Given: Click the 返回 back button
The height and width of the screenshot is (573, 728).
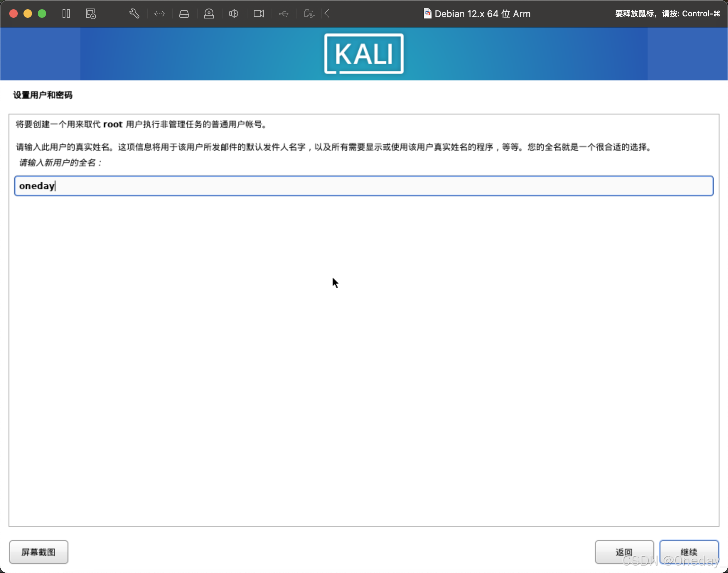Looking at the screenshot, I should 625,552.
